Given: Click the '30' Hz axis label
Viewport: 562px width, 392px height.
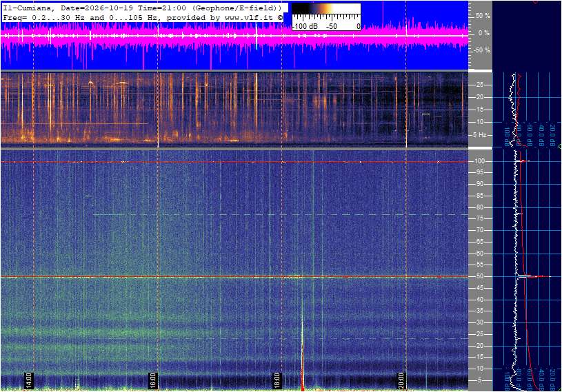Looking at the screenshot, I should tap(479, 322).
